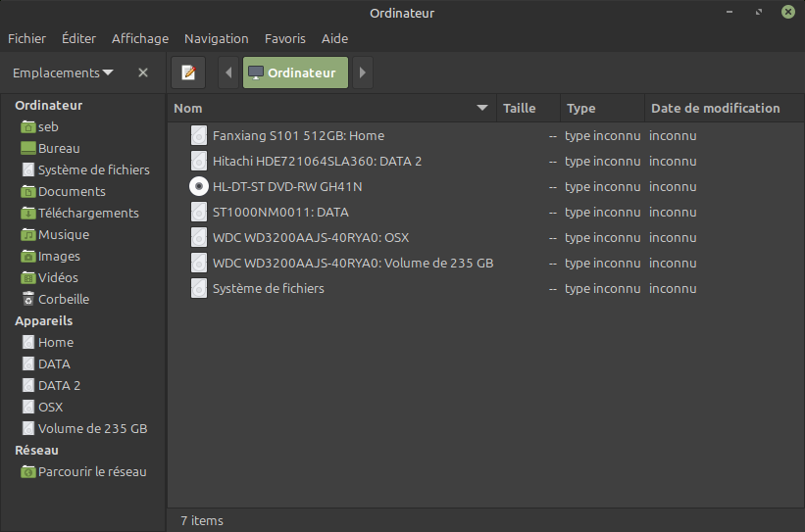
Task: Sort by Date de modification column
Action: tap(715, 108)
